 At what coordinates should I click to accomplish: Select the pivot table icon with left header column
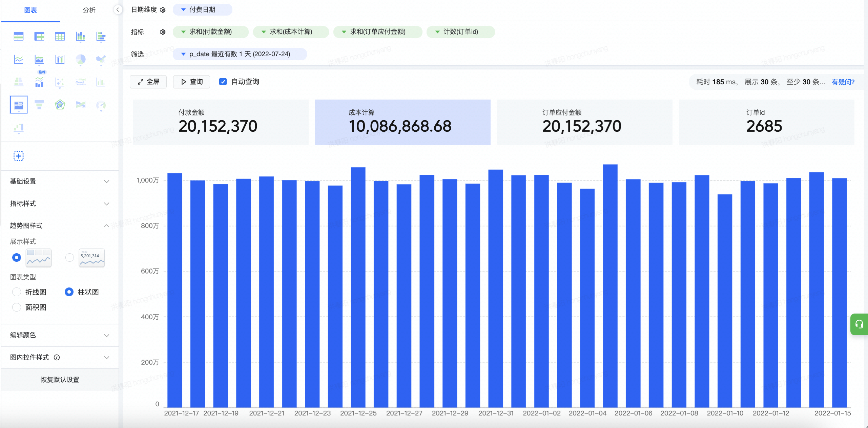pyautogui.click(x=39, y=36)
